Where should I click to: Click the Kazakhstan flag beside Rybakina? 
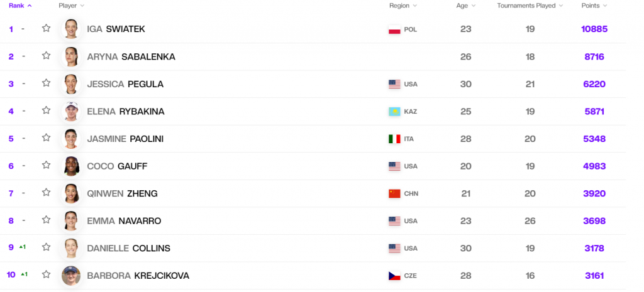(x=394, y=112)
